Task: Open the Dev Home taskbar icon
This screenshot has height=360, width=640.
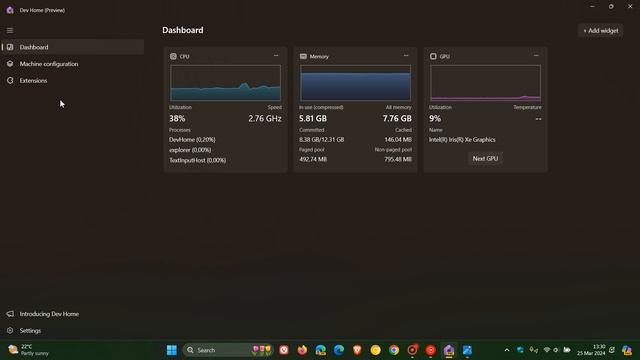Action: point(449,350)
